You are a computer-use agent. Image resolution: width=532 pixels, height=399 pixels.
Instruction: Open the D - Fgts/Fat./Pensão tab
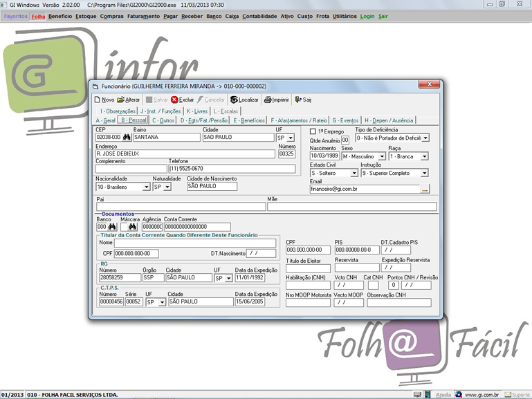pyautogui.click(x=204, y=120)
